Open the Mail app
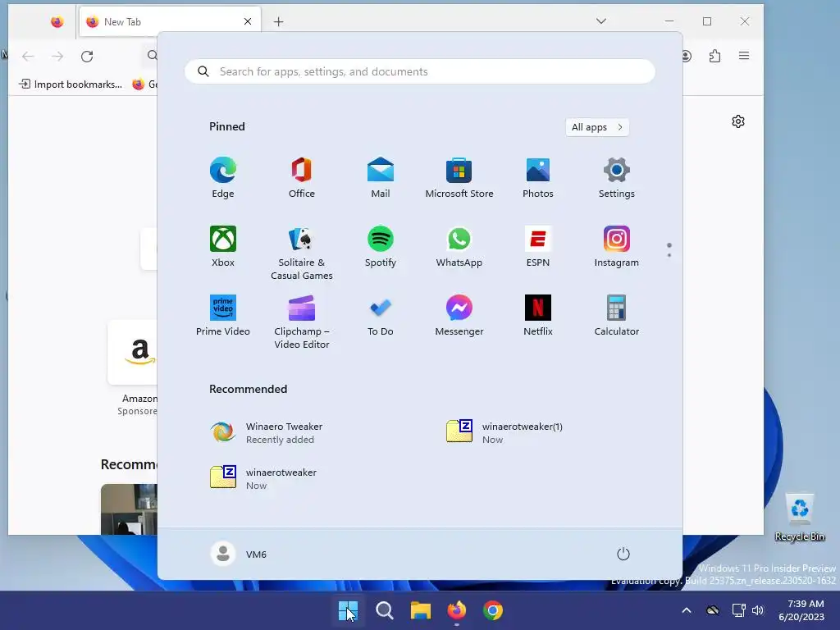840x630 pixels. 381,178
